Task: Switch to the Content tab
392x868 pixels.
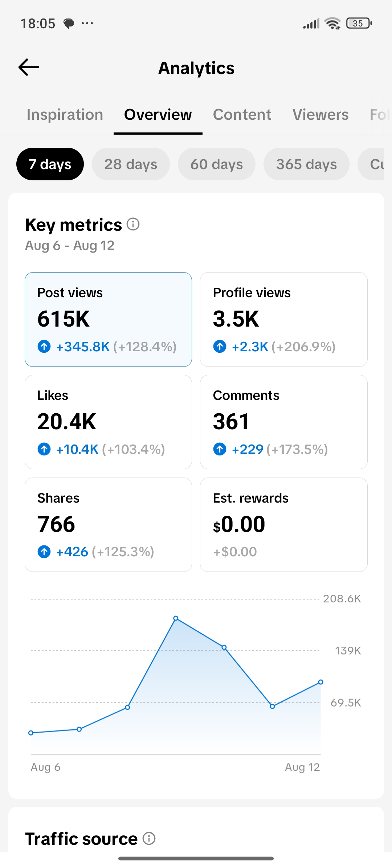Action: [242, 115]
